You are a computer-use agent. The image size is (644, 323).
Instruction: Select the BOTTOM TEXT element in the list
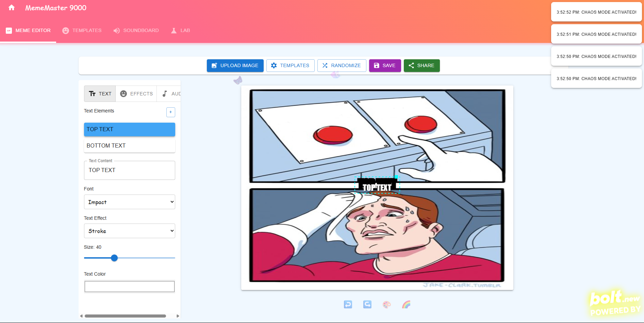pos(129,145)
